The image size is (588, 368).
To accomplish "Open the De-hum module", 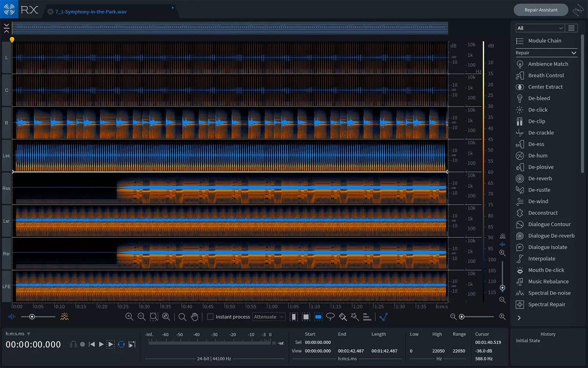I will point(532,156).
